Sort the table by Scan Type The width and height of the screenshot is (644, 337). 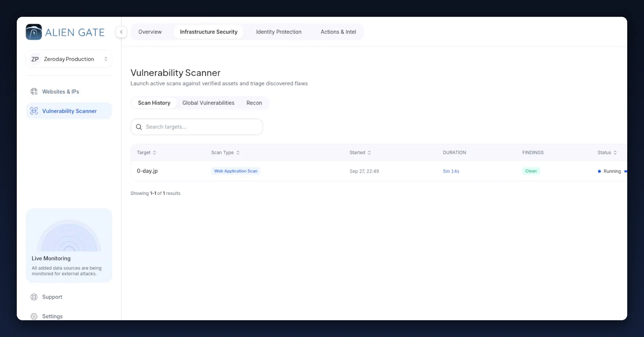225,152
